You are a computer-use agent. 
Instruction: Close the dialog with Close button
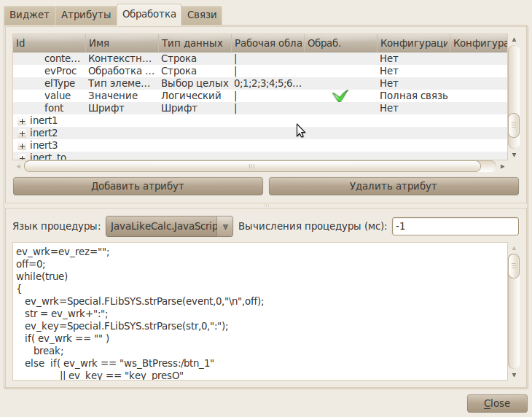[x=497, y=403]
